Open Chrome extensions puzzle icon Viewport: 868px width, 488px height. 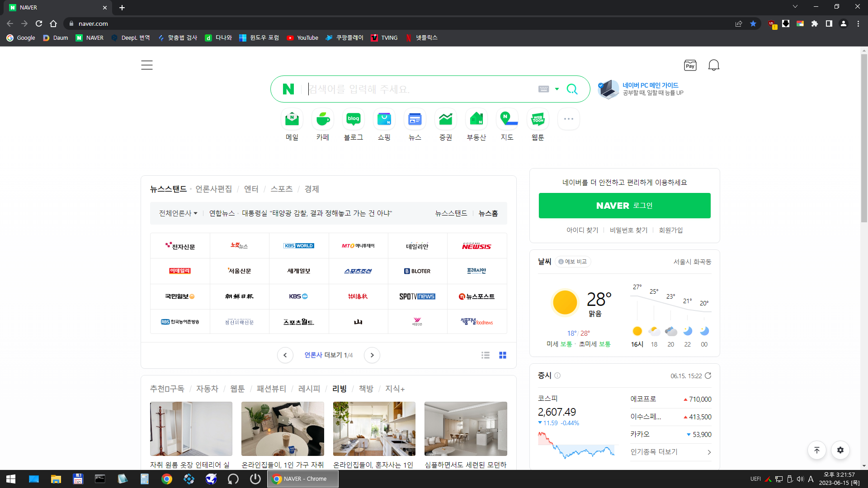point(815,23)
